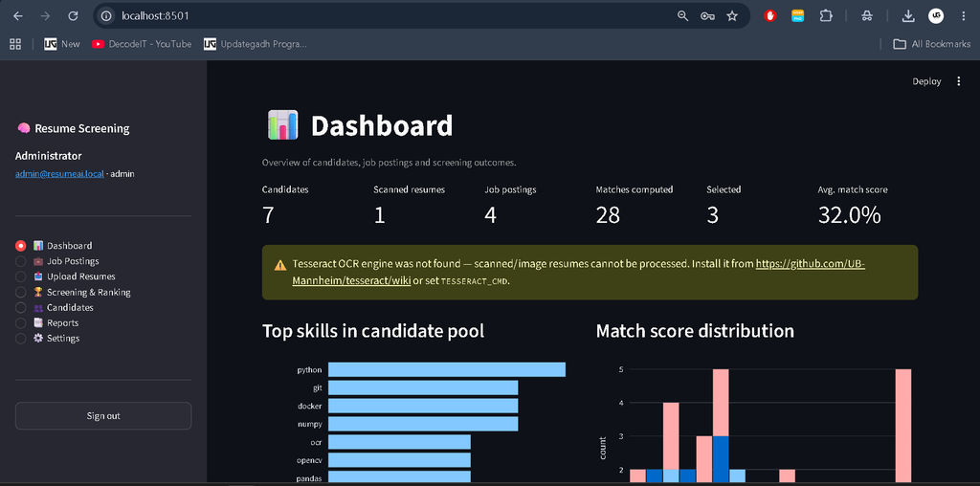980x486 pixels.
Task: Select the Dashboard radio option
Action: [x=21, y=246]
